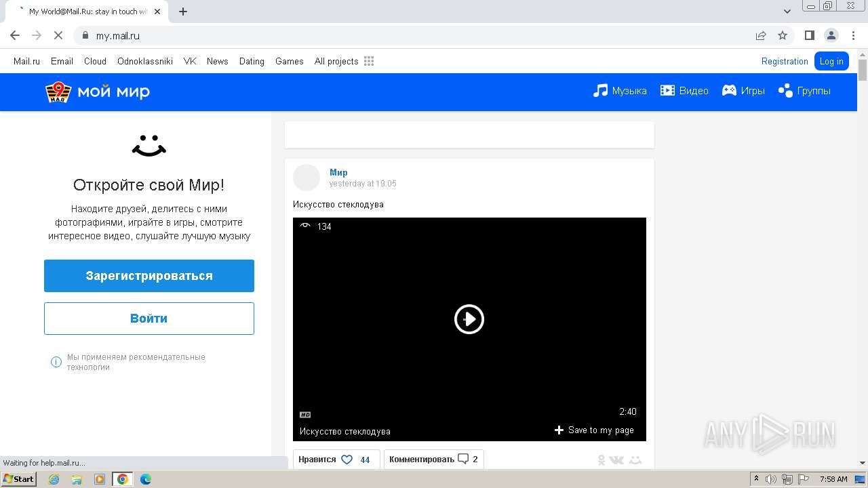
Task: Open the Email link
Action: click(x=62, y=61)
